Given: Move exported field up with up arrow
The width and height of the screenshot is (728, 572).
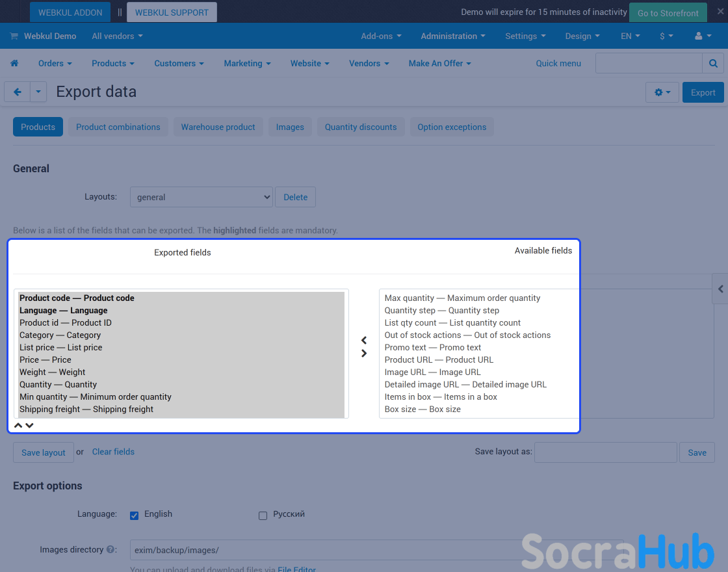Looking at the screenshot, I should (x=18, y=426).
